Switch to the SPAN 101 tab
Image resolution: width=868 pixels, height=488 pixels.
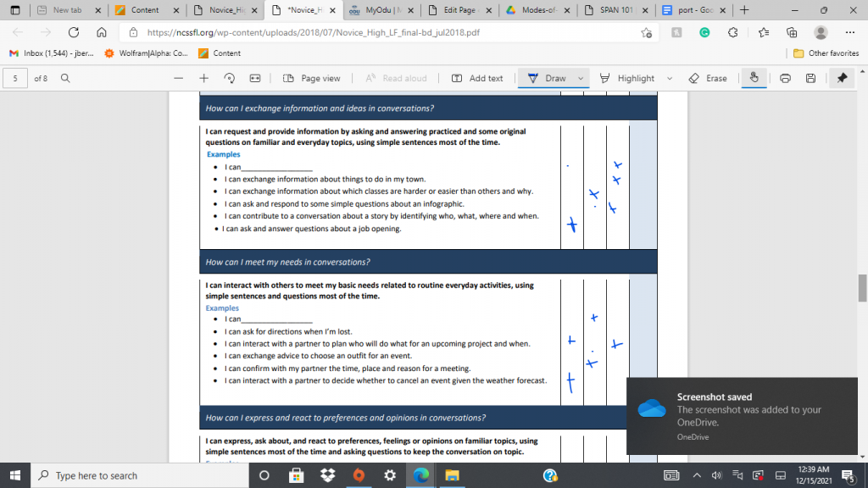(609, 10)
